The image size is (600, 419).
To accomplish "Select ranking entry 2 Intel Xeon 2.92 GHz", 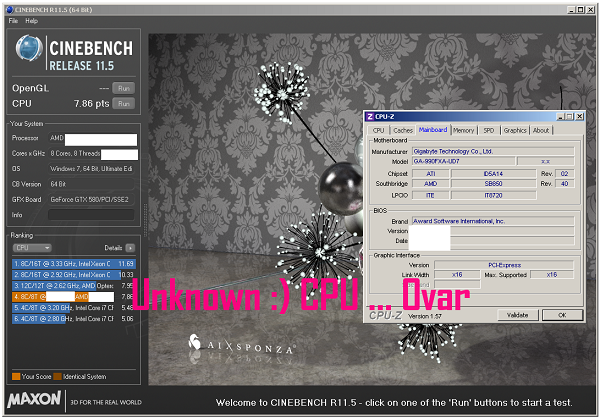I will pos(74,275).
